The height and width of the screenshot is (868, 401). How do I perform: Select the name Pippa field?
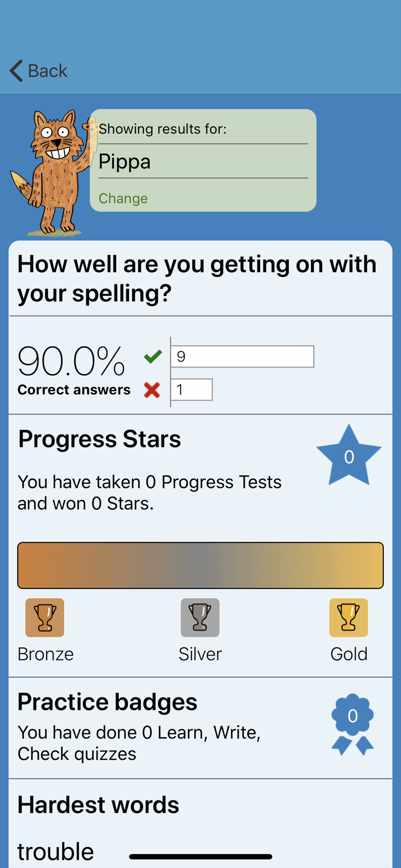[203, 161]
